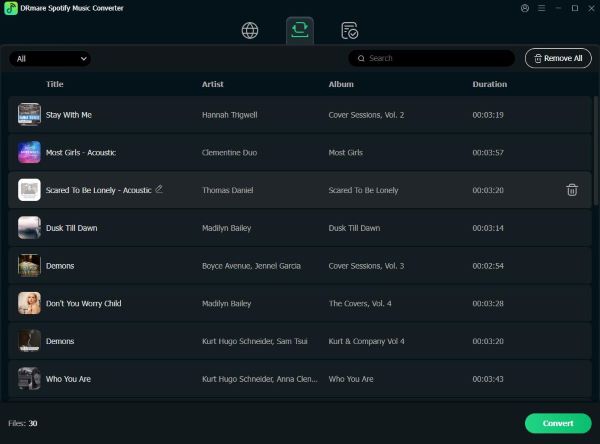Select Most Girls - Acoustic cover art
This screenshot has width=600, height=444.
[x=29, y=152]
